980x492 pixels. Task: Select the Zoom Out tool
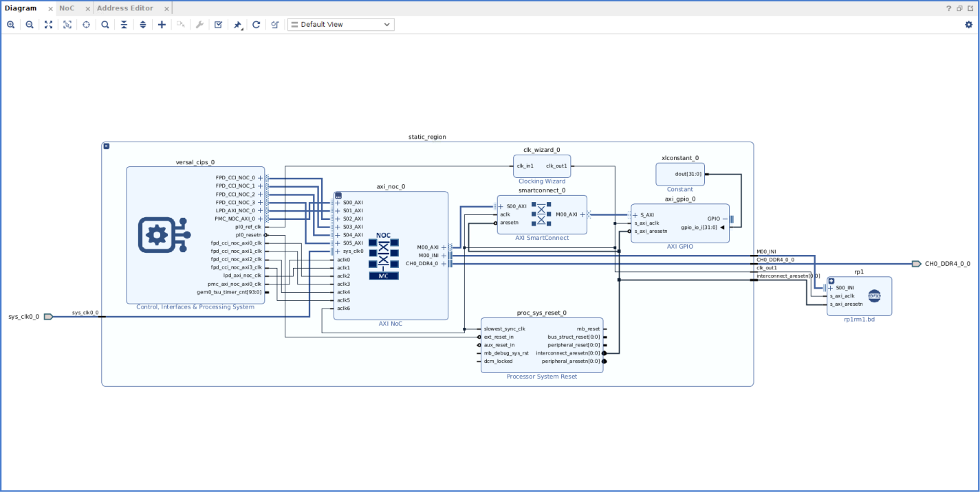tap(29, 24)
